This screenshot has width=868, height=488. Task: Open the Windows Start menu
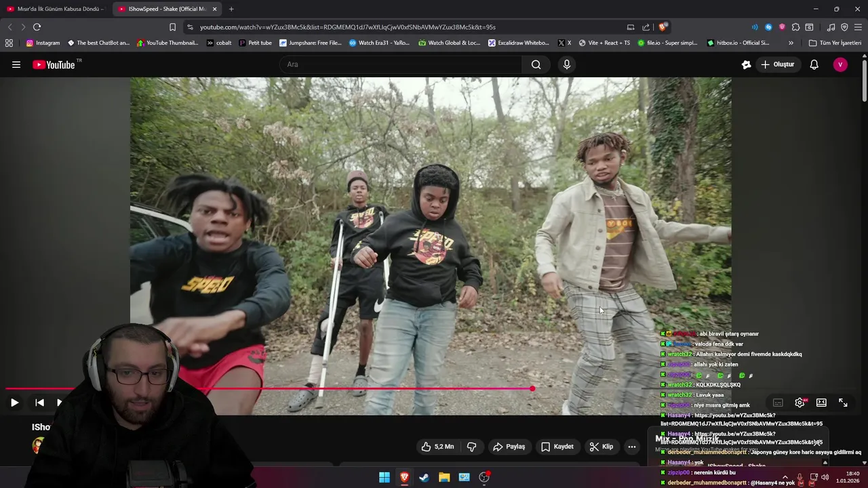point(384,477)
